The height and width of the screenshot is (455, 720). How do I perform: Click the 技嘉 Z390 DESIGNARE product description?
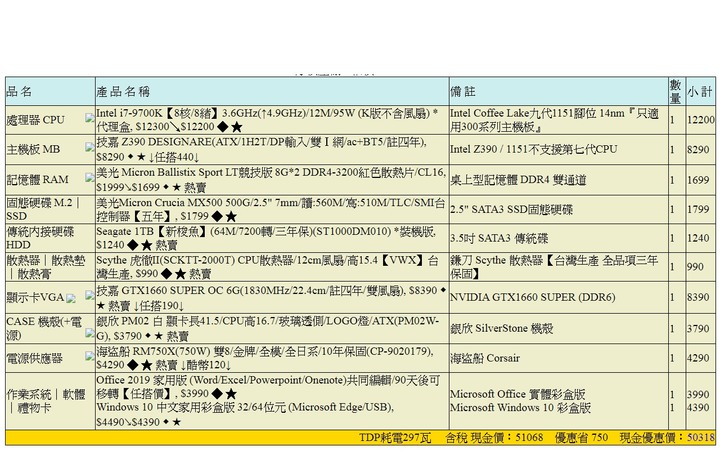point(262,149)
